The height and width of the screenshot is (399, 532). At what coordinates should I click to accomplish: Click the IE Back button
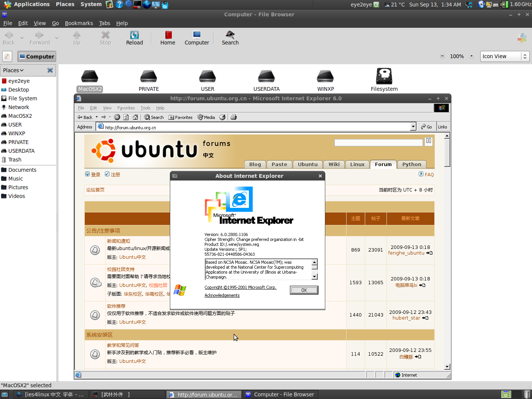[x=85, y=117]
